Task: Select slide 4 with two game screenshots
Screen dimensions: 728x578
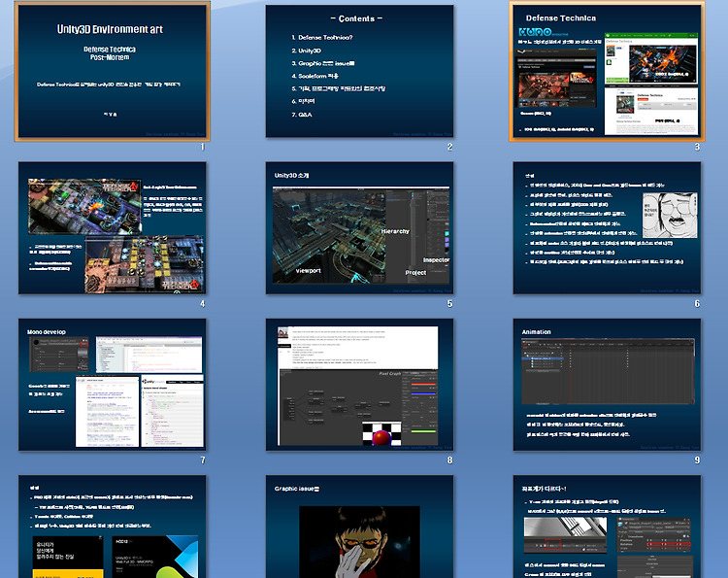Action: 112,227
